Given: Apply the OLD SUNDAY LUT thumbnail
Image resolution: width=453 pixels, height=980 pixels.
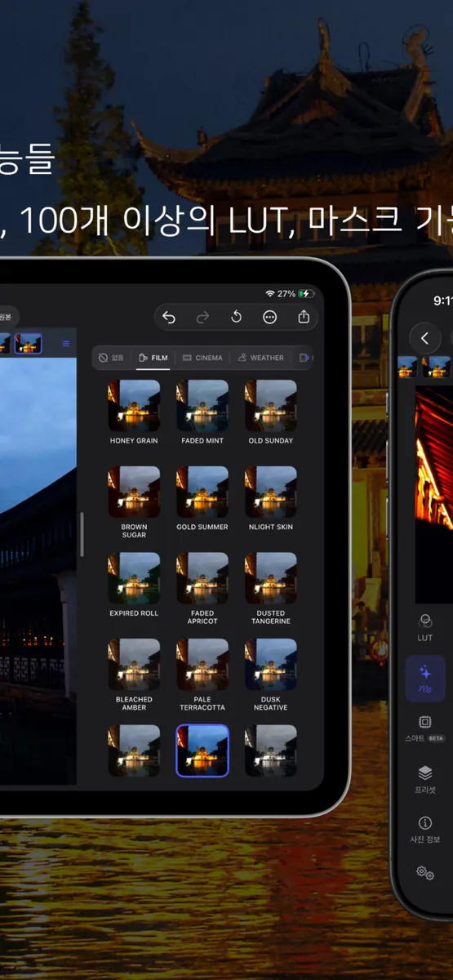Looking at the screenshot, I should point(271,406).
